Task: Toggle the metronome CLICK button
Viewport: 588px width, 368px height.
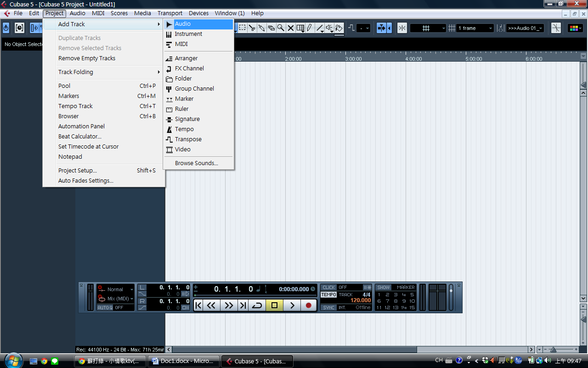Action: (328, 287)
